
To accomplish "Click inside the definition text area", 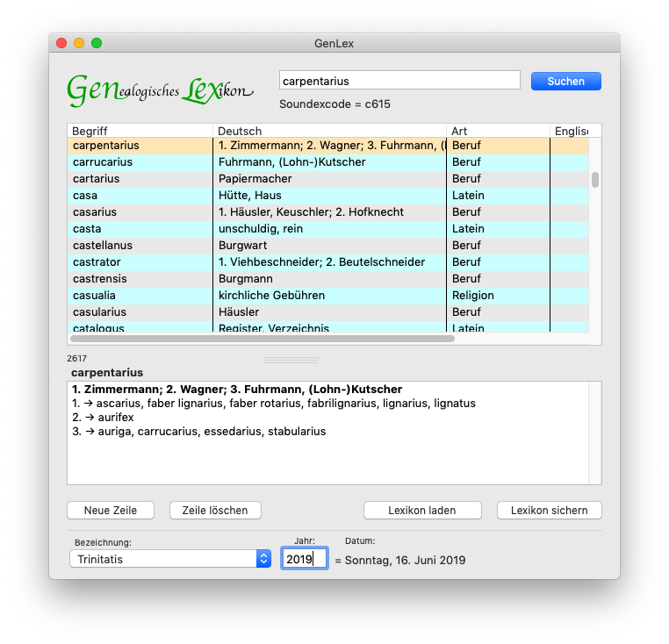I will 327,456.
